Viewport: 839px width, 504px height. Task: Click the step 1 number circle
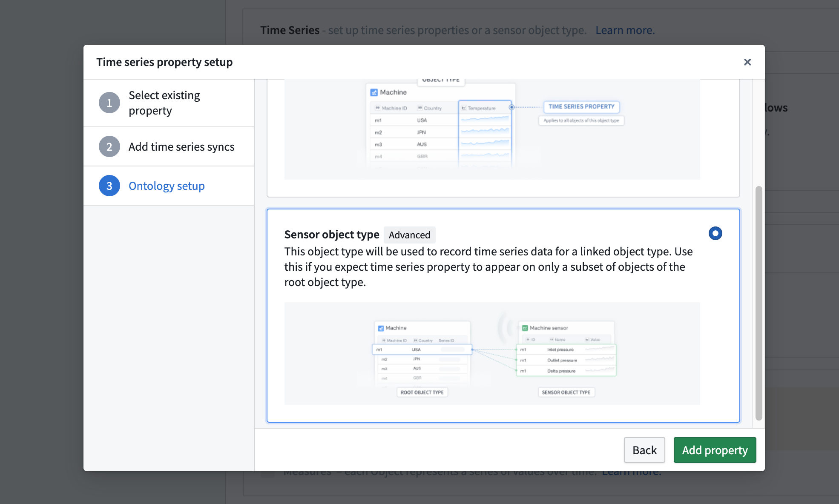pyautogui.click(x=109, y=103)
